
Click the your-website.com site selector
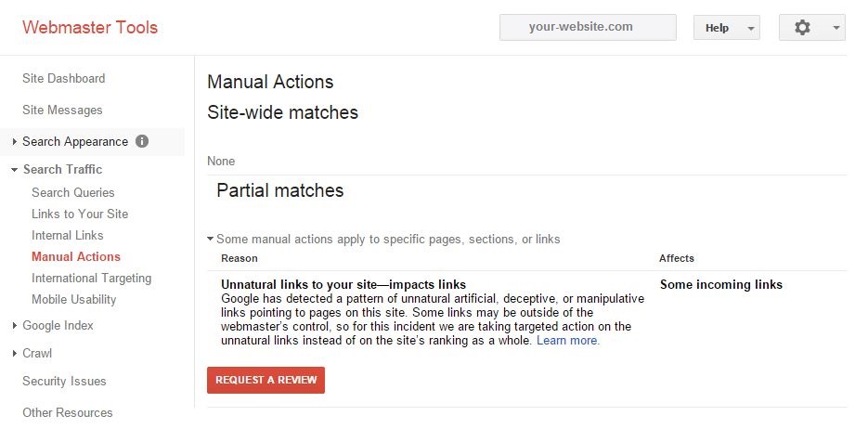coord(588,27)
